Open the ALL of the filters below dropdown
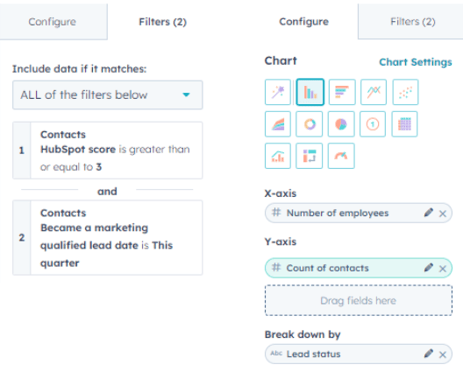The image size is (463, 372). point(107,95)
